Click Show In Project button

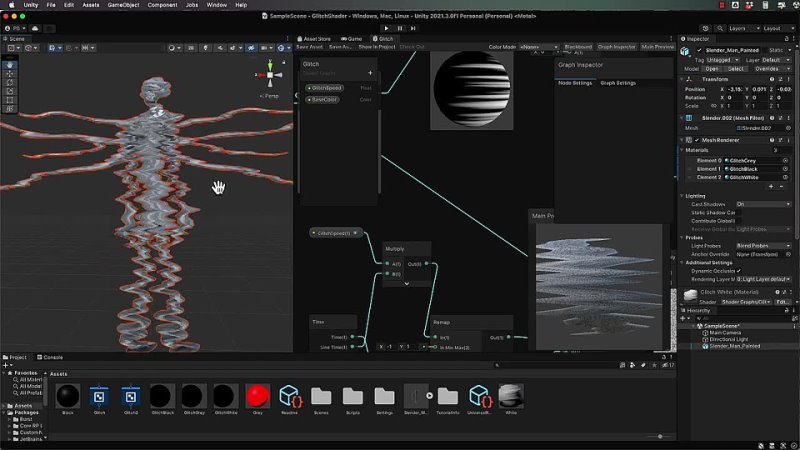coord(377,47)
